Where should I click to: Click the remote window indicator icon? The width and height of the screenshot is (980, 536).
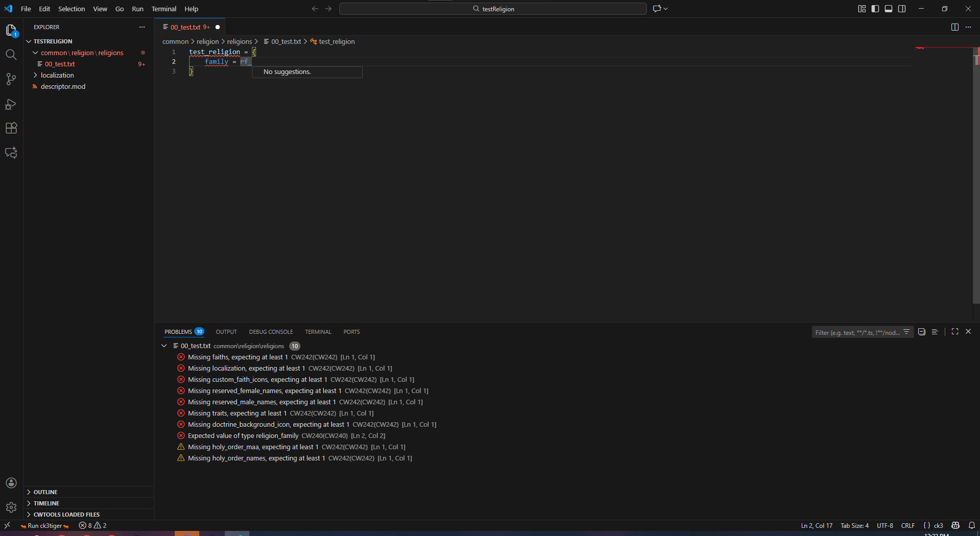pyautogui.click(x=7, y=525)
